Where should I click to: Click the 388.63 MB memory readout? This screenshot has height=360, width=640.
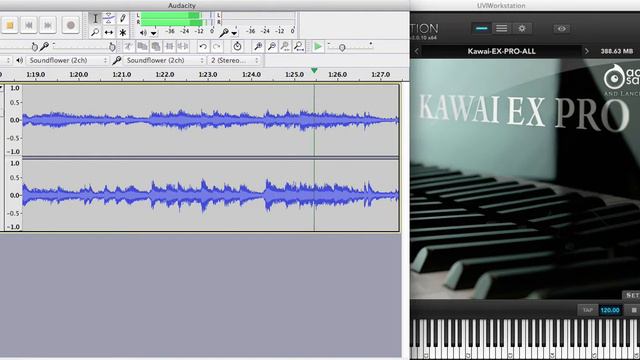(617, 51)
